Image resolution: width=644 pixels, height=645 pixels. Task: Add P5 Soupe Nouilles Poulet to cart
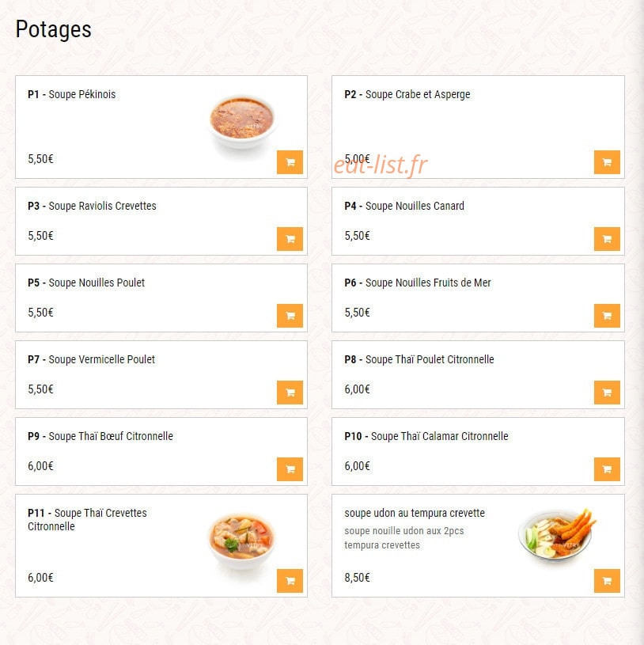pyautogui.click(x=290, y=316)
